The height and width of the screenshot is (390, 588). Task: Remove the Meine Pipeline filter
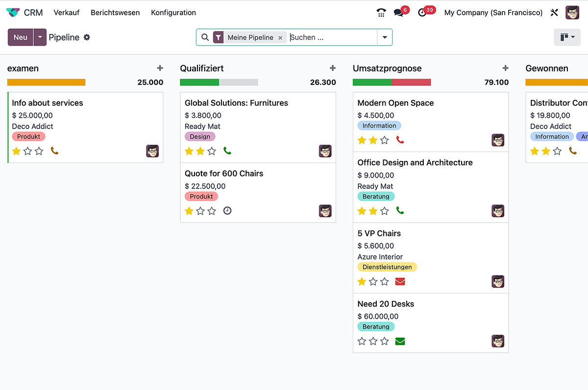click(280, 37)
